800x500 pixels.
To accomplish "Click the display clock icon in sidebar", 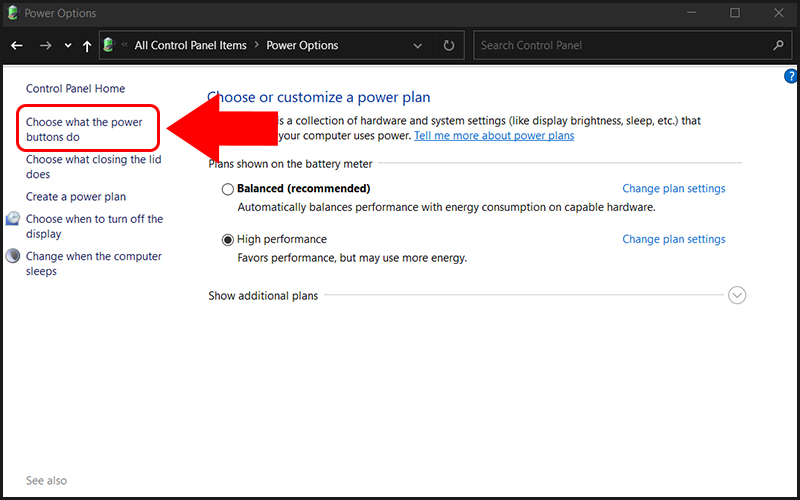I will 13,219.
